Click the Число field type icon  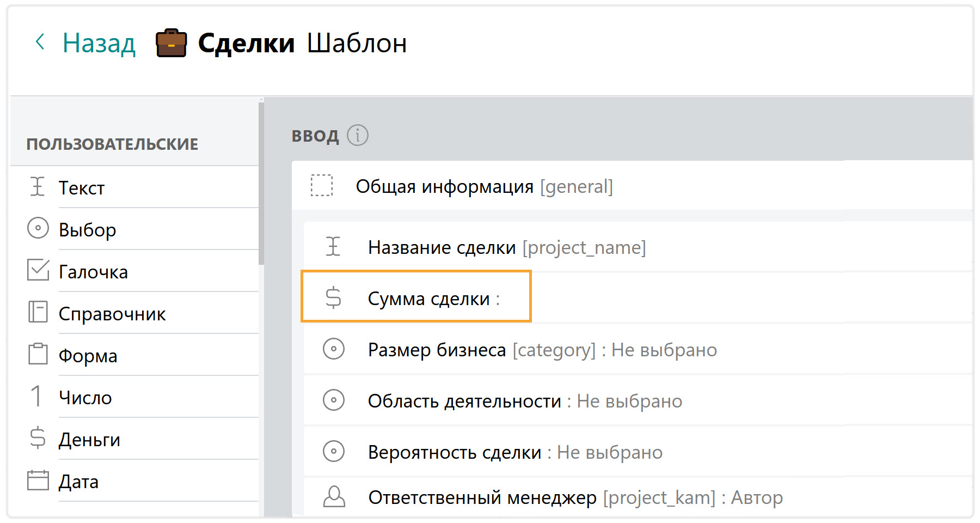coord(36,396)
